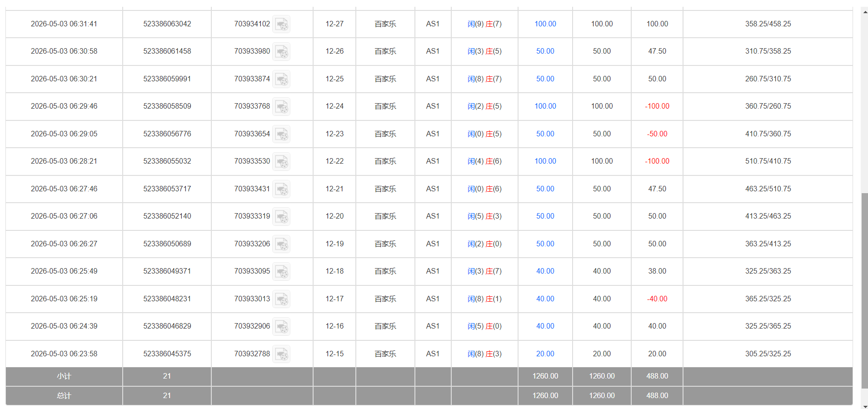The image size is (868, 409).
Task: Open video replay icon for round 703934102
Action: (x=281, y=24)
